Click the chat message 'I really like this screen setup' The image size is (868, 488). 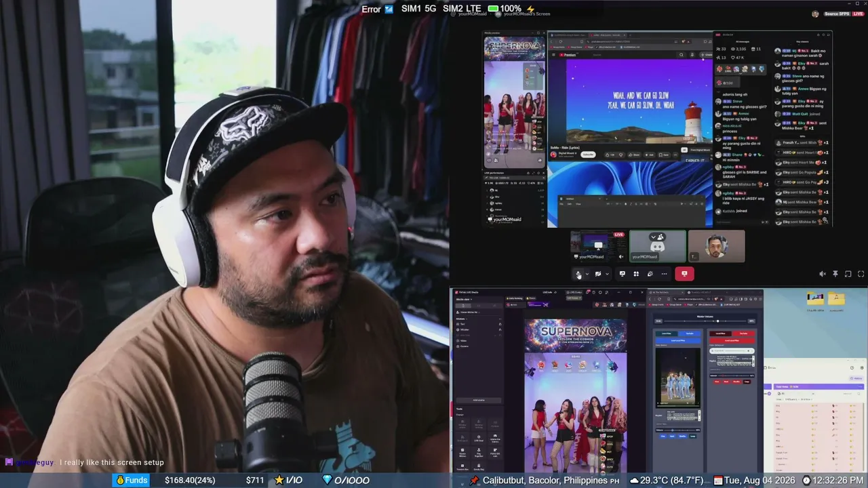click(x=112, y=462)
